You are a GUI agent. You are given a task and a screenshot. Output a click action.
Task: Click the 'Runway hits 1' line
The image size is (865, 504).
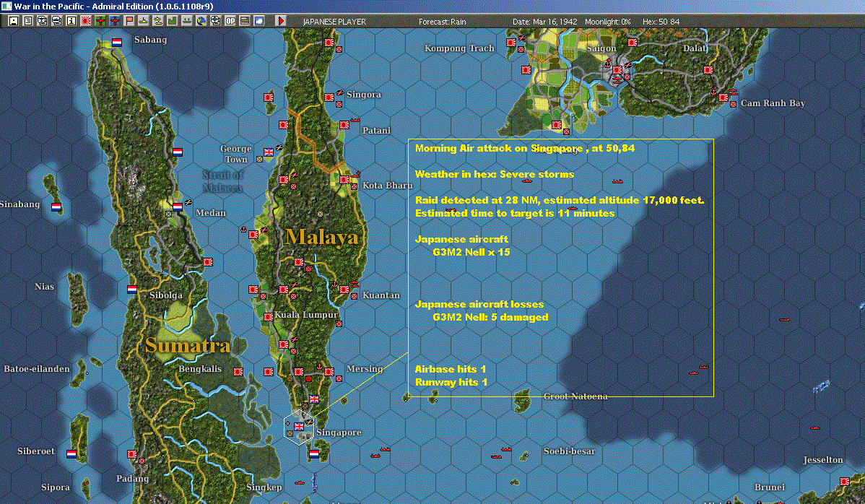click(451, 382)
